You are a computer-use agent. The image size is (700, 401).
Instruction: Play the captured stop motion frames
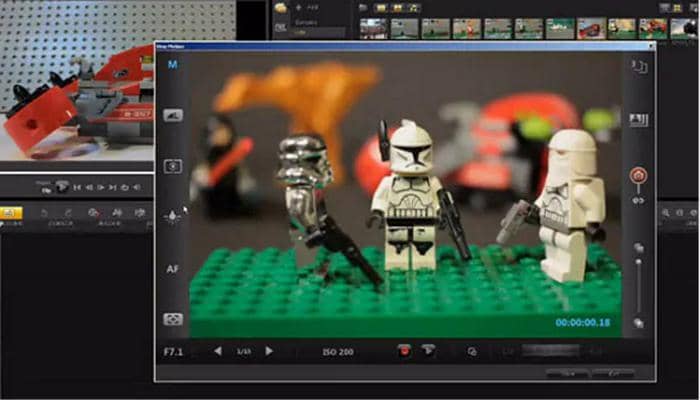(x=428, y=350)
